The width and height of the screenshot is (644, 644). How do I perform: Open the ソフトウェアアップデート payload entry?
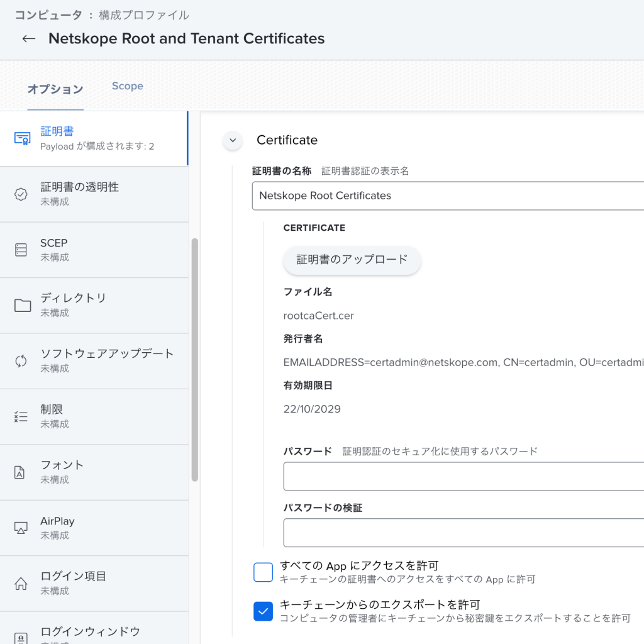[94, 361]
